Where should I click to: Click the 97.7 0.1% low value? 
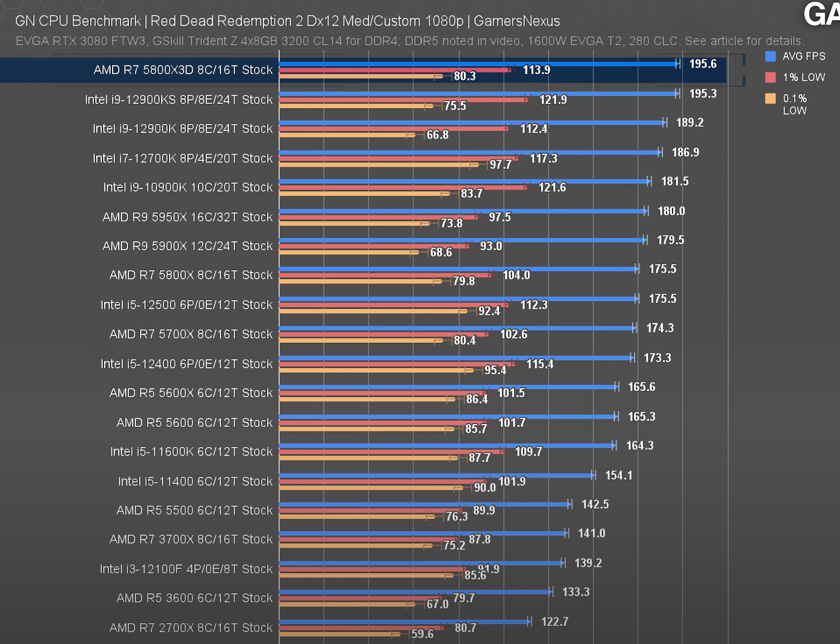click(x=501, y=165)
